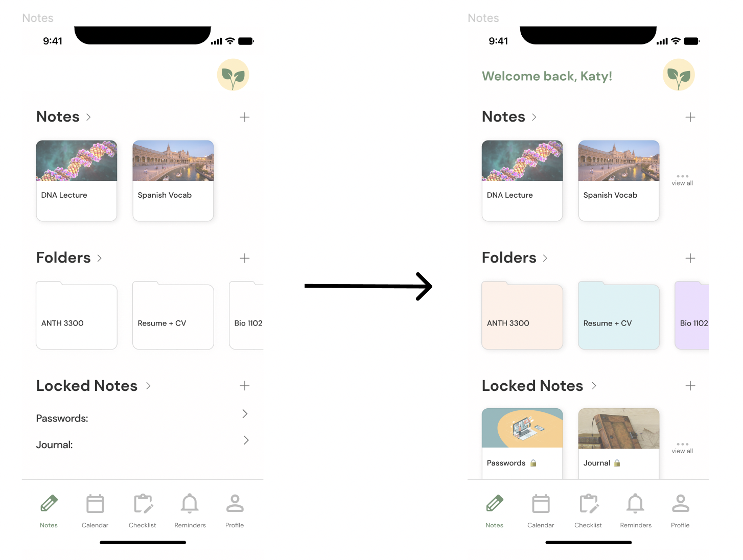Expand Locked Notes section chevron on the right screen
743x560 pixels.
click(594, 386)
